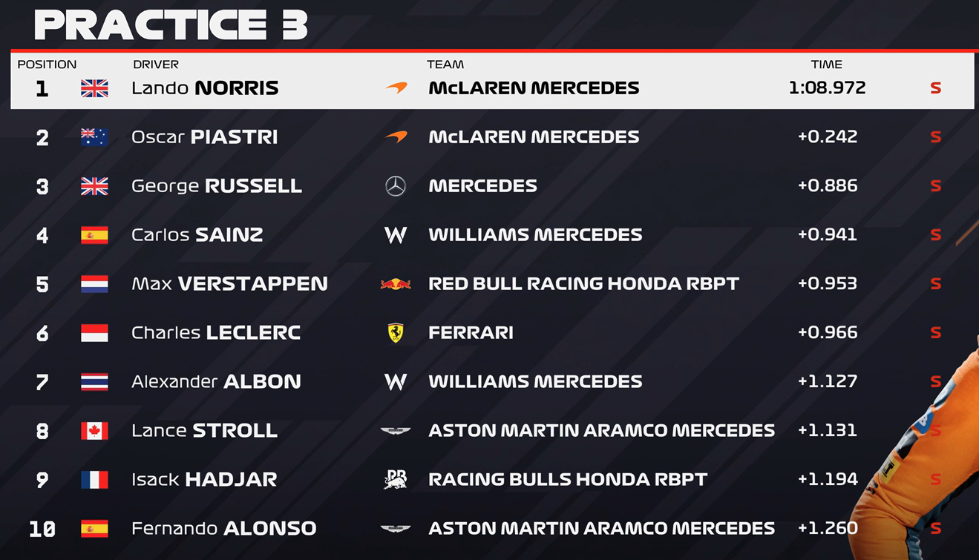Click the Racing Bulls logo in Hadjar's row

click(x=396, y=479)
